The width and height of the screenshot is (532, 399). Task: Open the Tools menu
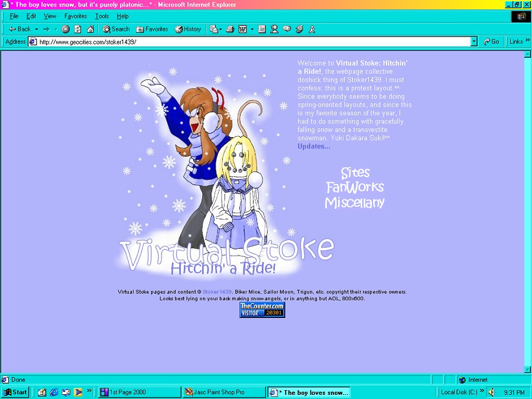click(x=102, y=16)
